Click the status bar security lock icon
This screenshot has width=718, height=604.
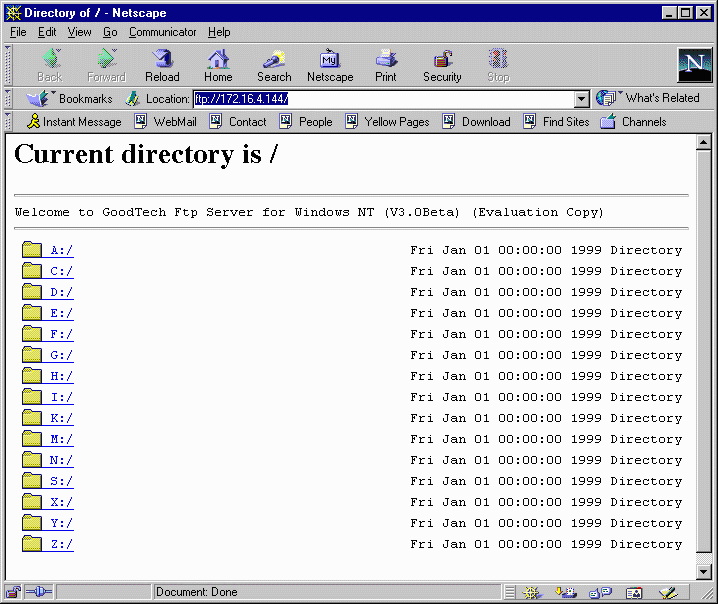(x=13, y=592)
